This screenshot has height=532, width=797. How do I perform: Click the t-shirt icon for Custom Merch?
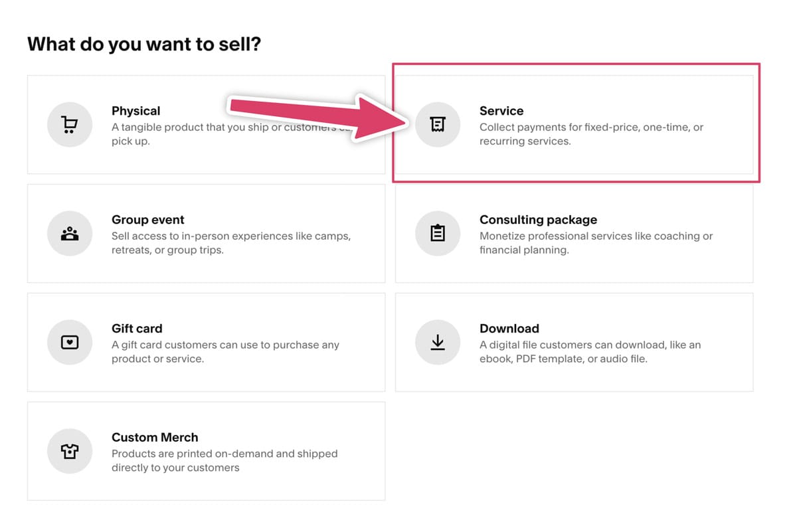tap(70, 451)
